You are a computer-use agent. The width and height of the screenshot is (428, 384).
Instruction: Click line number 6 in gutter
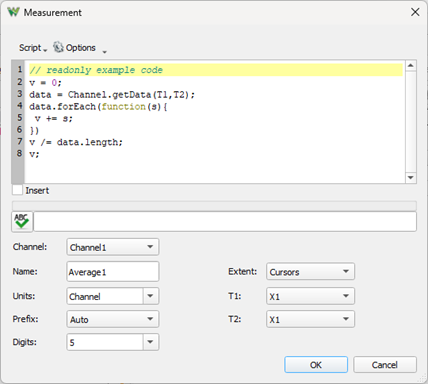tap(19, 130)
